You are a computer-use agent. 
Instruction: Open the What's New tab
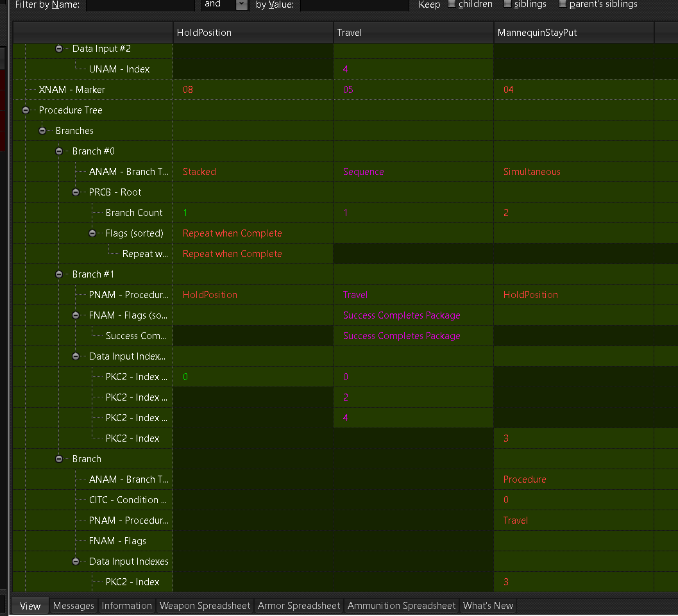488,606
